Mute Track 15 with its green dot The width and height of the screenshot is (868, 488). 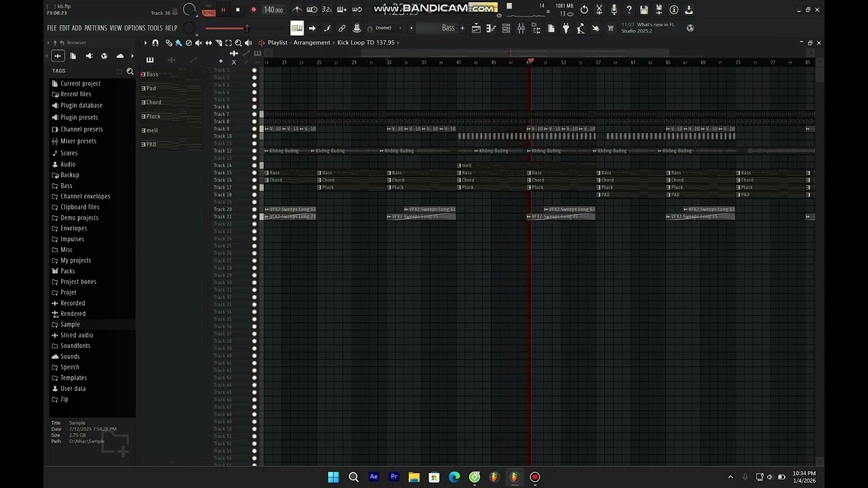(254, 173)
